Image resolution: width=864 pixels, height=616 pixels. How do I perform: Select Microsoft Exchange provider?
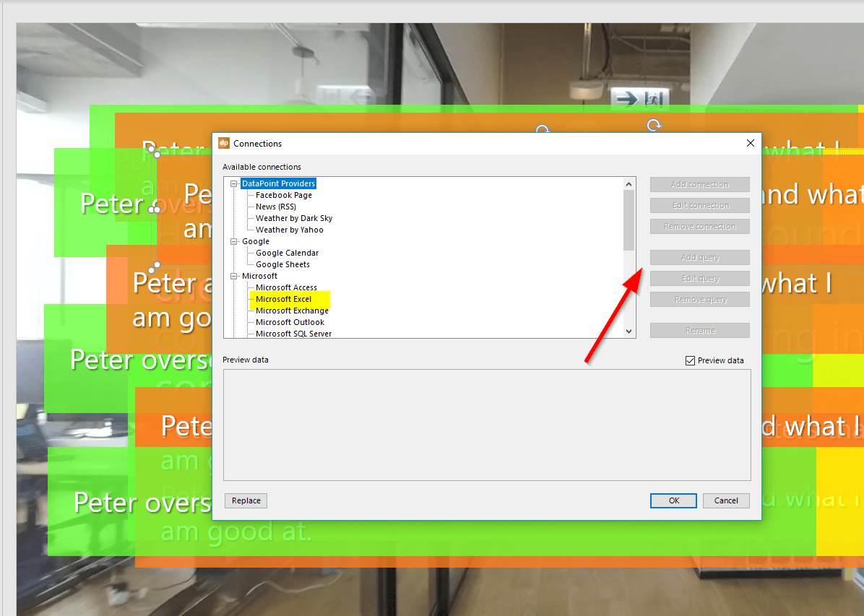coord(292,311)
